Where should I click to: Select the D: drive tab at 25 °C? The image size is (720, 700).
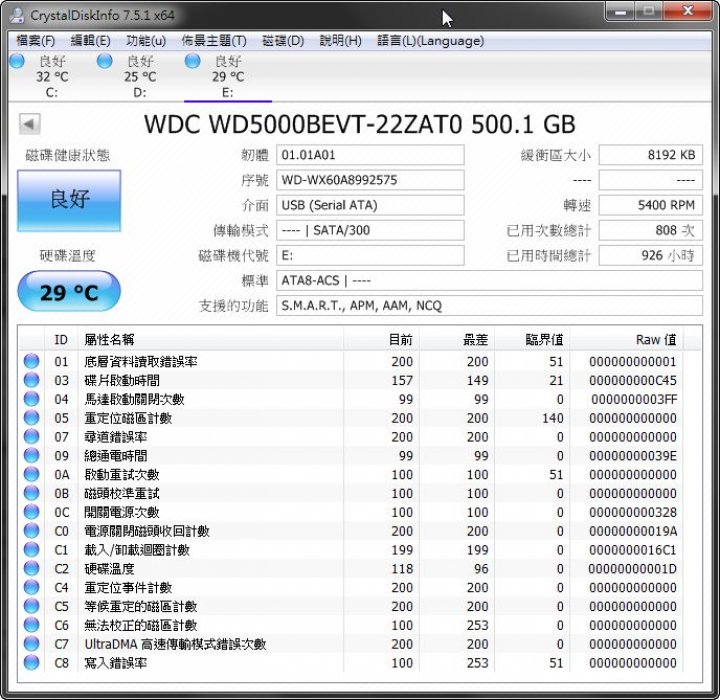[140, 76]
